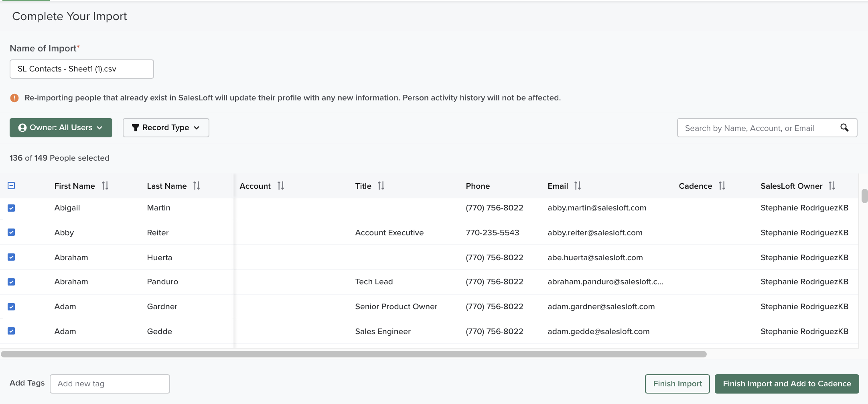The height and width of the screenshot is (404, 868).
Task: Sort the table by Title column
Action: (381, 186)
